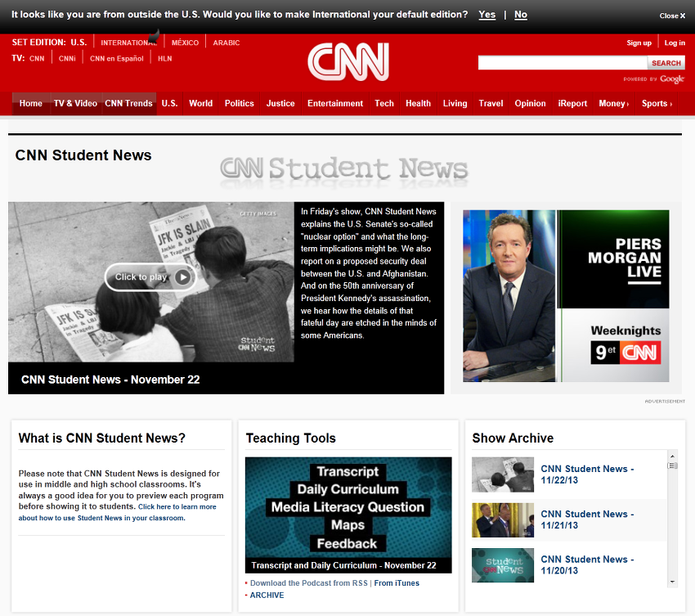695x616 pixels.
Task: Open Transcript and Daily Curriculum - November 22
Action: coord(344,565)
